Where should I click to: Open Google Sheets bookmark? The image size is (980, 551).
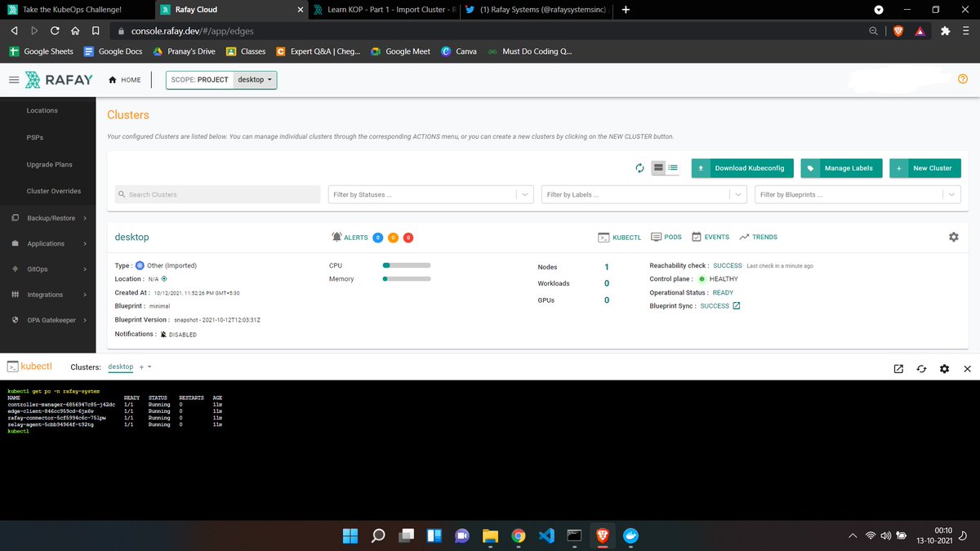(41, 51)
